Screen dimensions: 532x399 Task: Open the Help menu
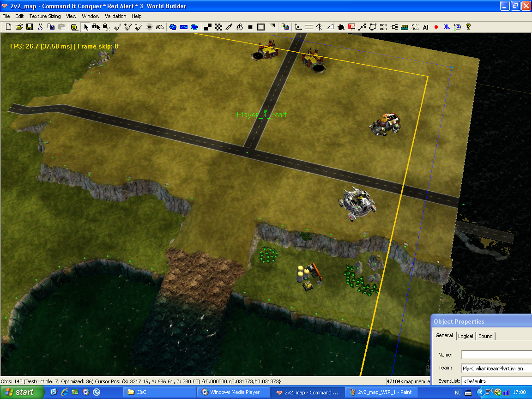coord(136,16)
